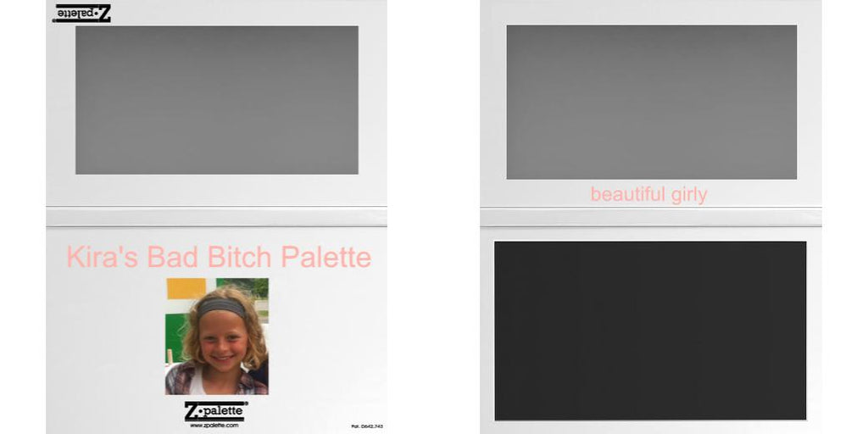Click the word "girly" in pink text
Image resolution: width=868 pixels, height=434 pixels.
[688, 195]
